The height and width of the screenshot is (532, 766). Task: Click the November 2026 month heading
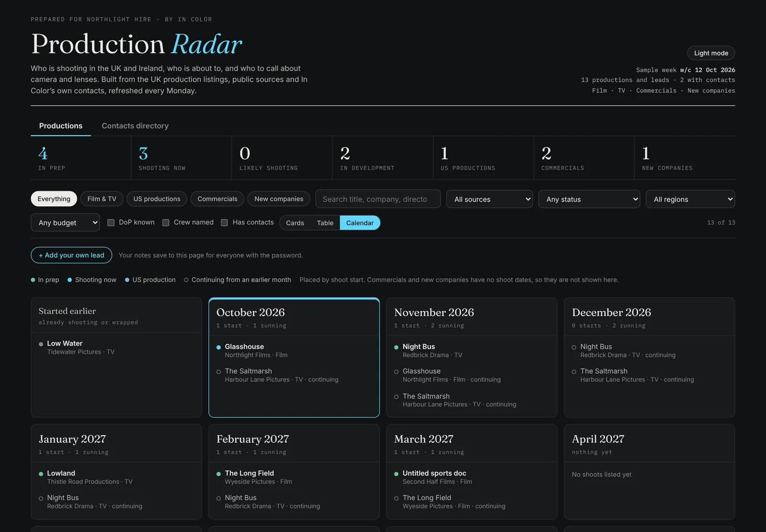[434, 313]
